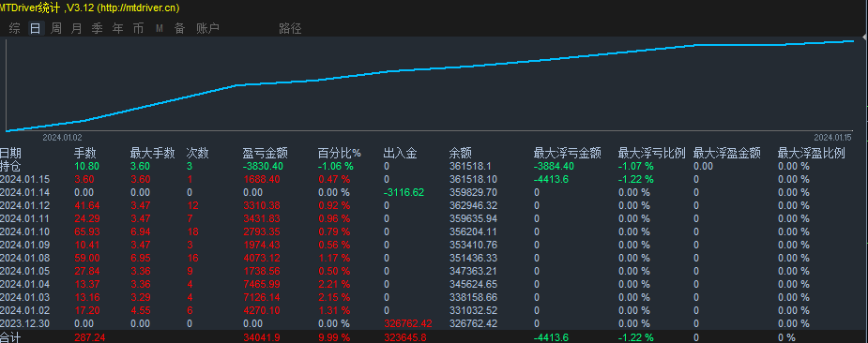Open the 季 quarterly tab
Screen dimensions: 868x343
[97, 29]
